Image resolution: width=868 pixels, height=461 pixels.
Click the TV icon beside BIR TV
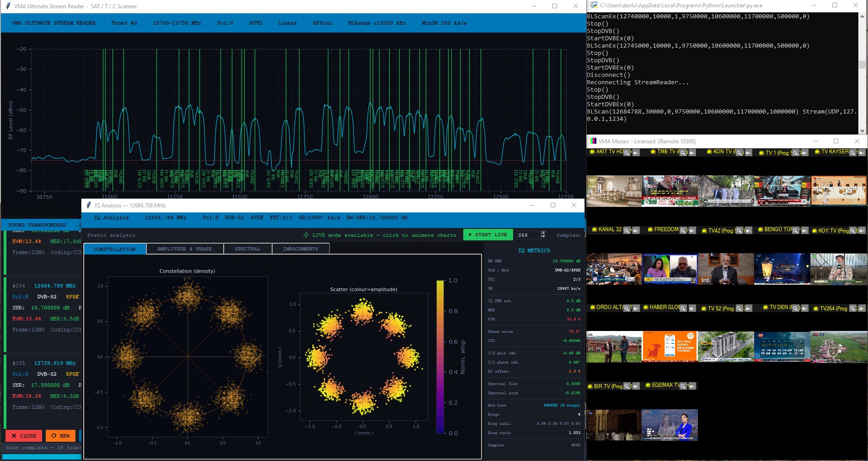pyautogui.click(x=590, y=386)
